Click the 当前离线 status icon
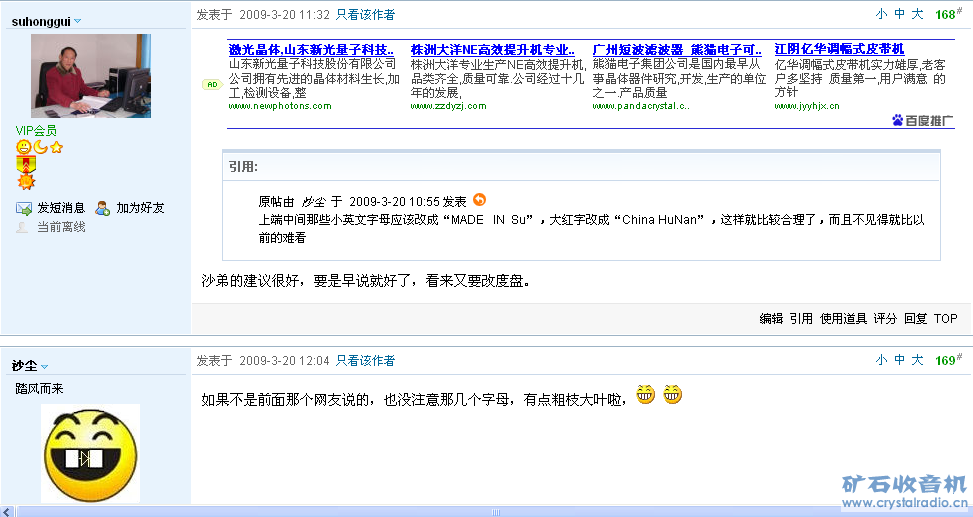 pyautogui.click(x=22, y=227)
